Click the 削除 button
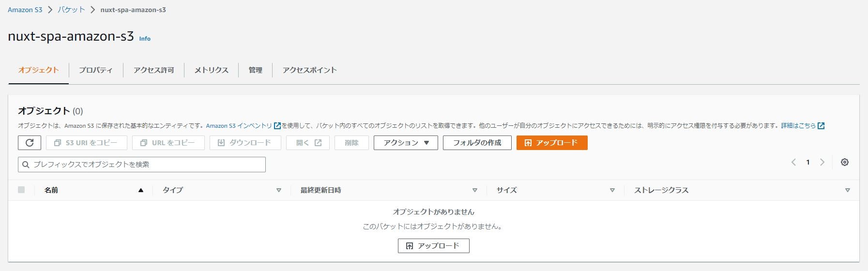868x271 pixels. tap(352, 143)
